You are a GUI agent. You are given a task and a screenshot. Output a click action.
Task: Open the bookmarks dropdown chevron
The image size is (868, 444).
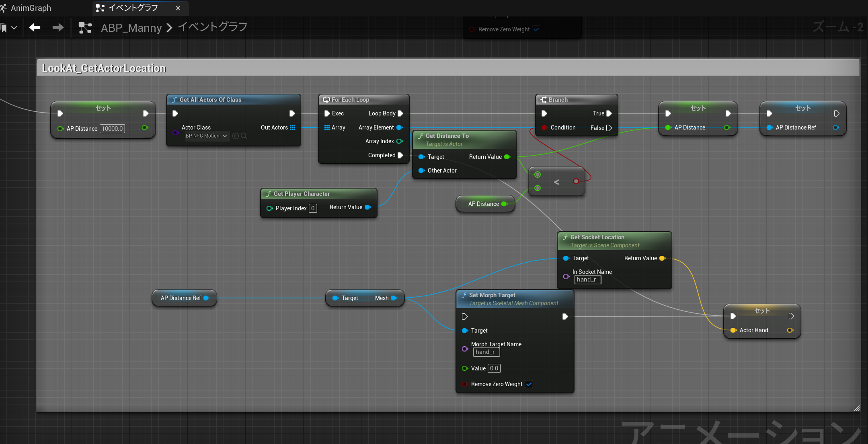coord(14,28)
